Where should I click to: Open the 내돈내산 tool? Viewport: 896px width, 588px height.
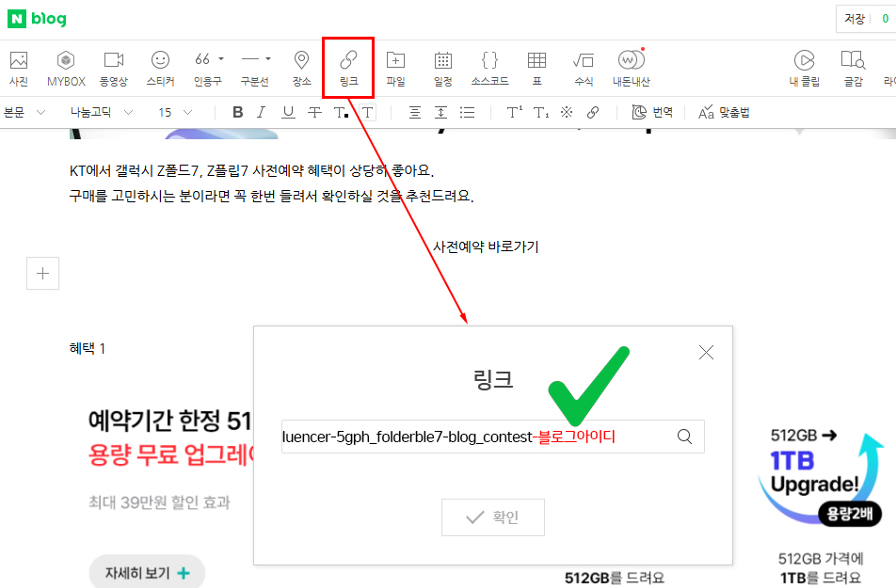[x=632, y=68]
